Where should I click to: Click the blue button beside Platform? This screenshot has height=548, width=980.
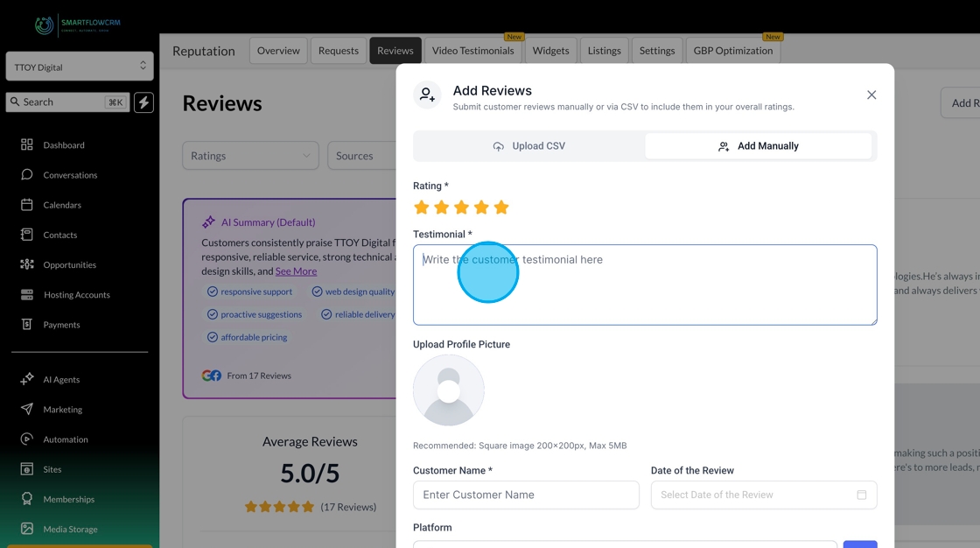pos(860,544)
